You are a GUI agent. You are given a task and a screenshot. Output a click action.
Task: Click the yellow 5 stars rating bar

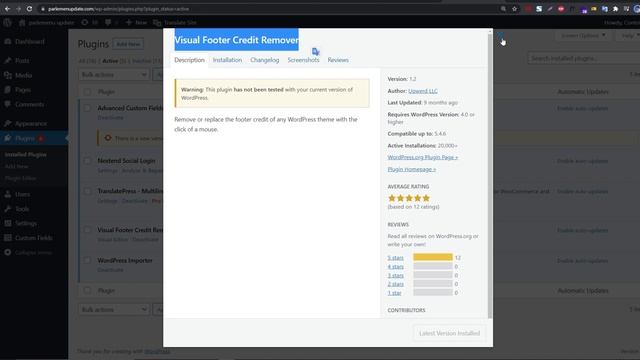(433, 257)
